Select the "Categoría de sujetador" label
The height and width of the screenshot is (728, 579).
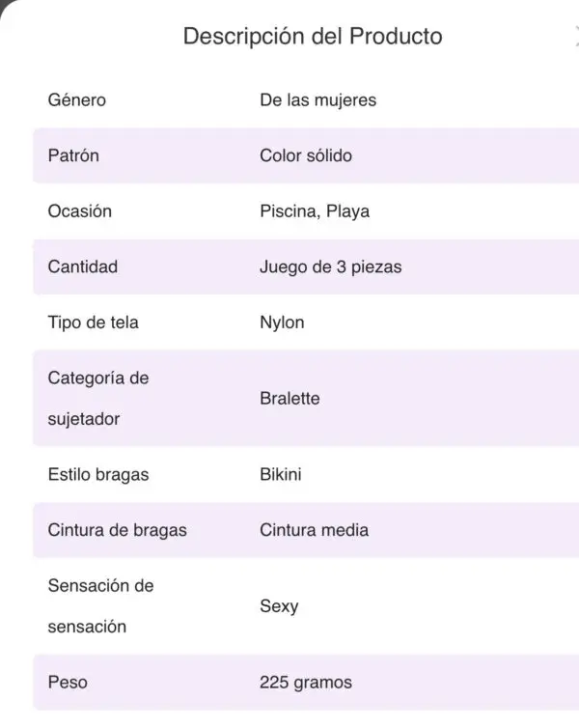(x=97, y=399)
